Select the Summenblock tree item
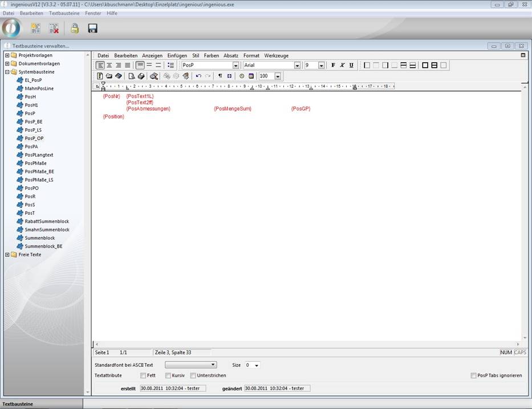Screen dimensions: 532x409 39,238
